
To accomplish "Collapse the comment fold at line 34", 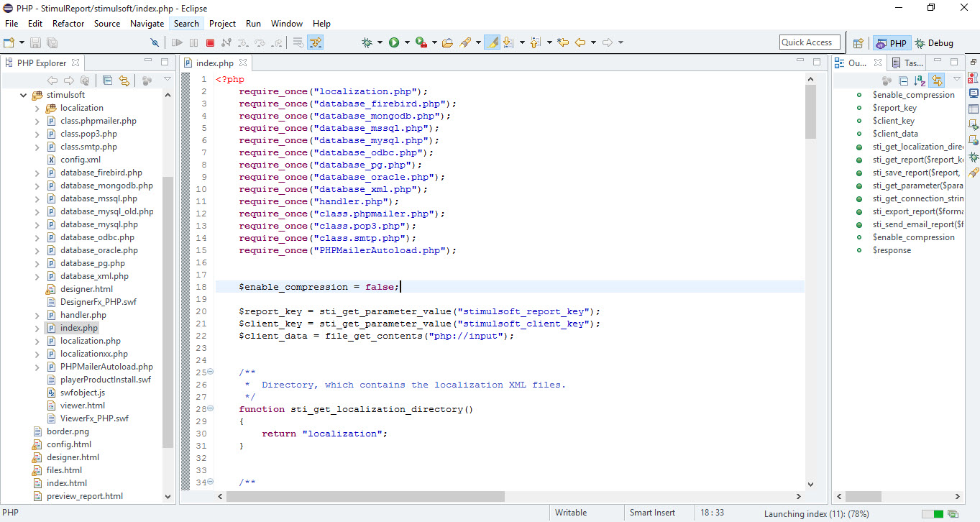I will [210, 482].
